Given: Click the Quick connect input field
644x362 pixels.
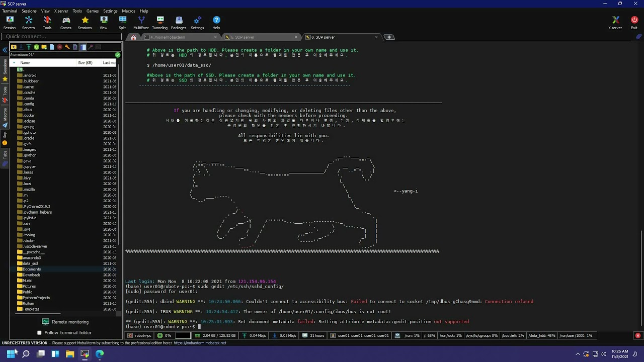Looking at the screenshot, I should [61, 36].
